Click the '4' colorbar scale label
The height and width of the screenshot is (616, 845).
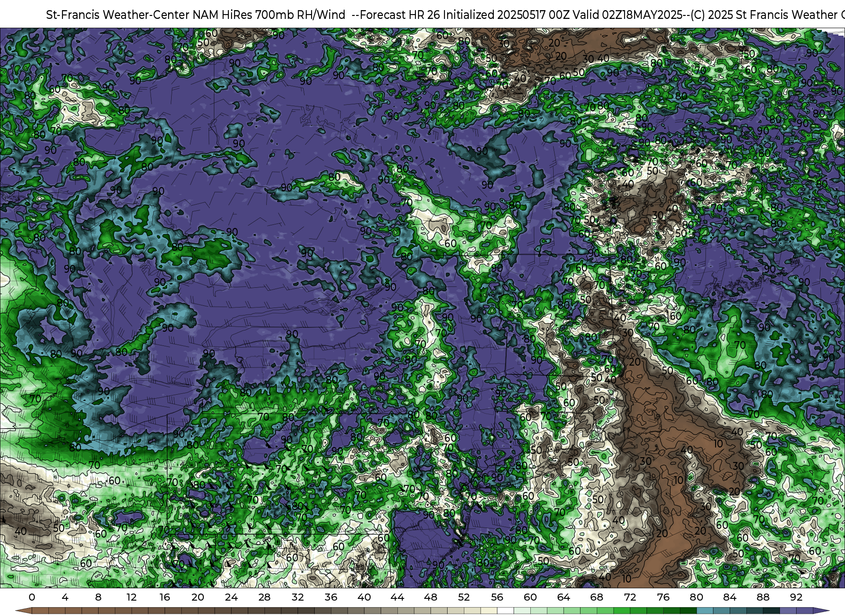tap(65, 597)
